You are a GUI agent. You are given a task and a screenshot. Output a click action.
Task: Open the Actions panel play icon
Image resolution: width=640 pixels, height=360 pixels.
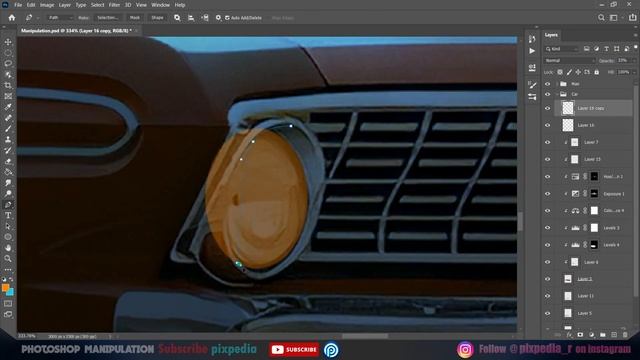coord(532,51)
